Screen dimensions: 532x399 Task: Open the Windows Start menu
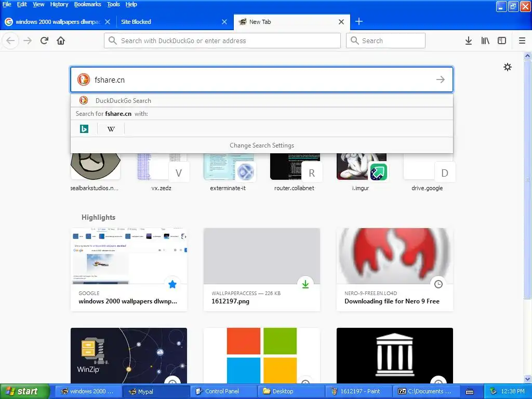tap(24, 392)
